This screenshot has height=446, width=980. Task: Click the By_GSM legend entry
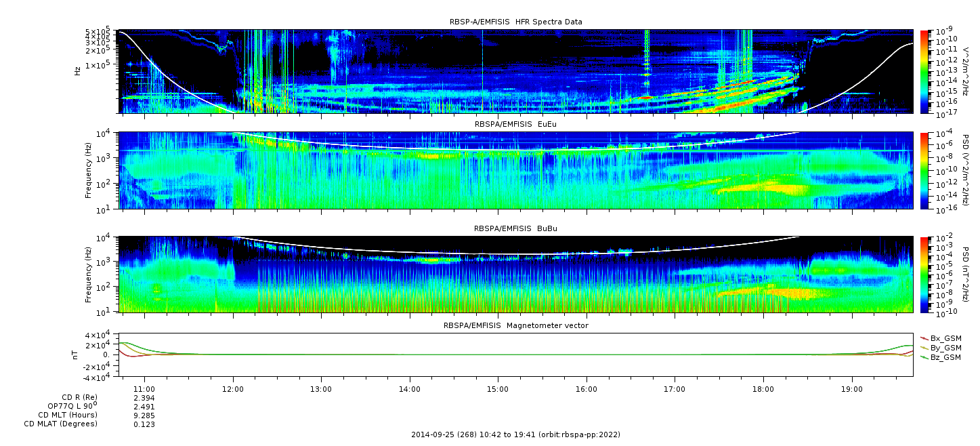[945, 348]
